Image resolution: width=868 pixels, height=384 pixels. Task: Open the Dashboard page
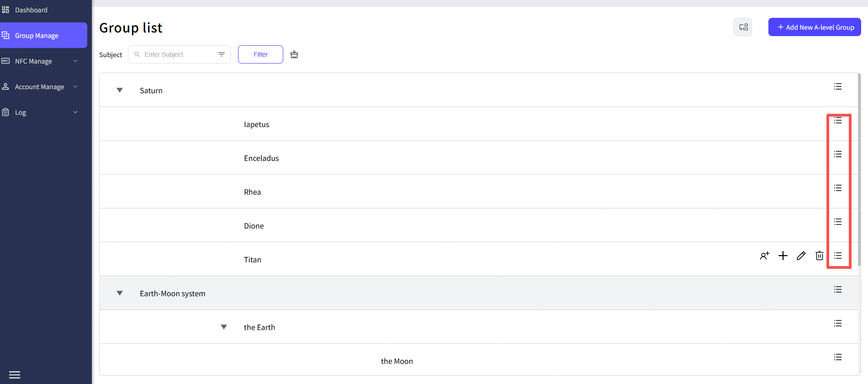click(31, 10)
